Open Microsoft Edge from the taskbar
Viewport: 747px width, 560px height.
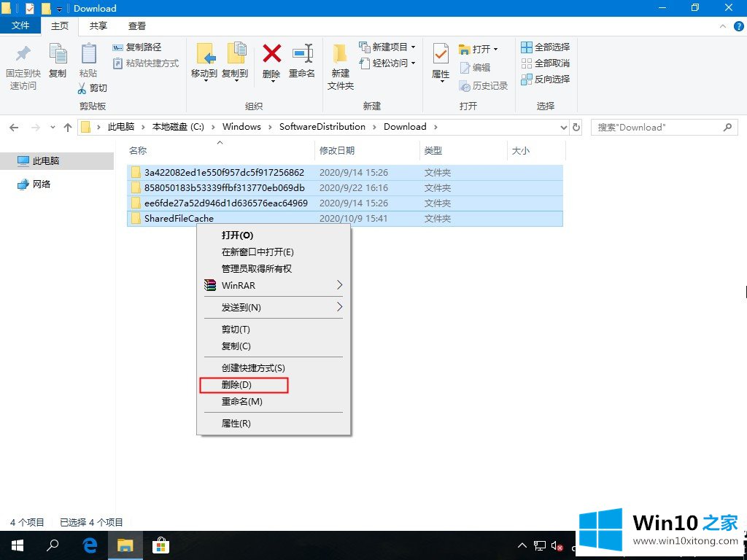(90, 545)
